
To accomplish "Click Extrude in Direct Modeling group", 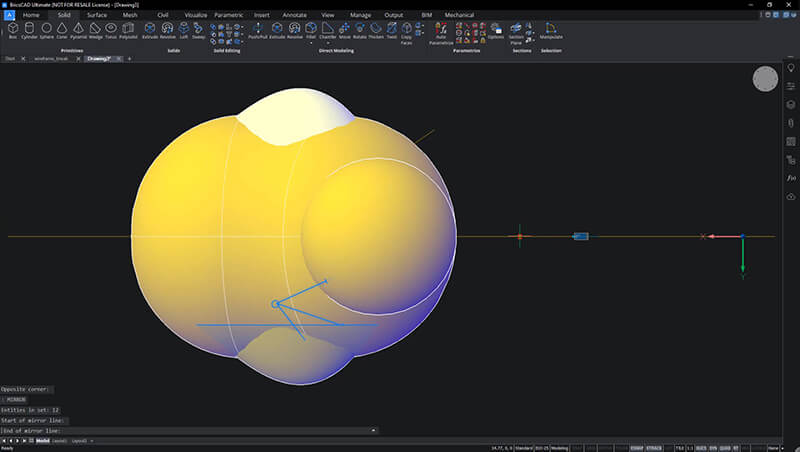I will (277, 30).
